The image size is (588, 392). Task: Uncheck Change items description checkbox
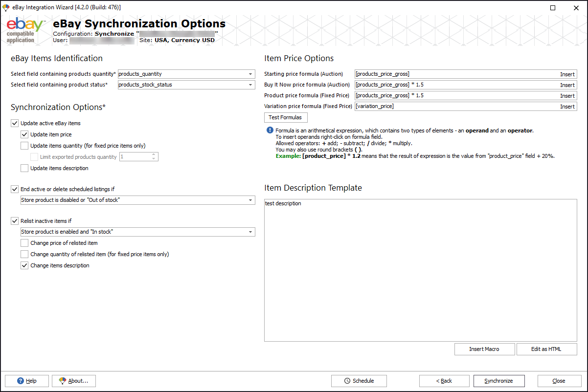click(x=24, y=265)
